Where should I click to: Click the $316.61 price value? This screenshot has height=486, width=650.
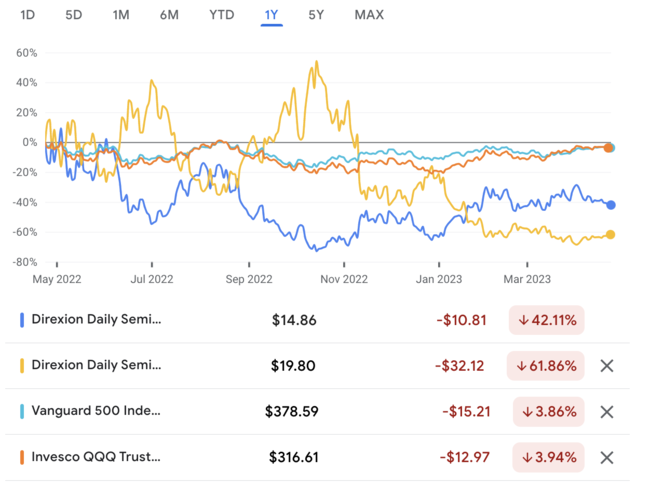point(294,458)
